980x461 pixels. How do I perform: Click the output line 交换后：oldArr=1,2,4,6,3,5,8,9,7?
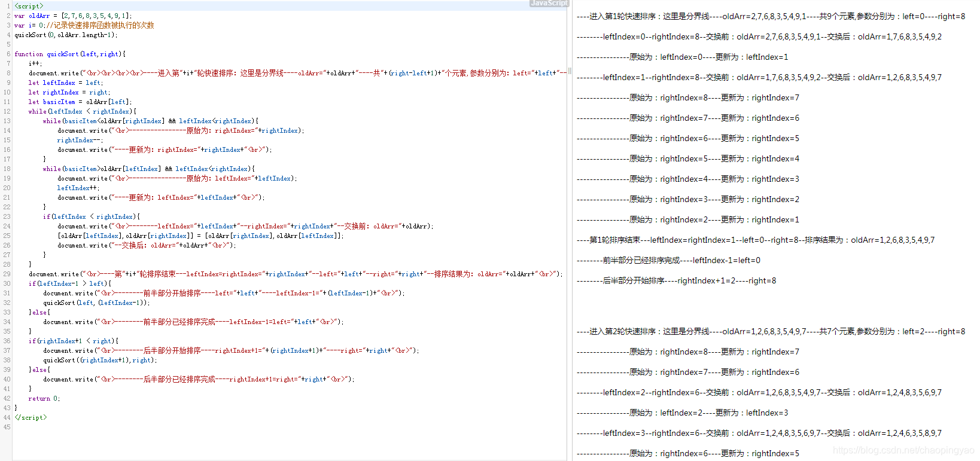tap(759, 433)
